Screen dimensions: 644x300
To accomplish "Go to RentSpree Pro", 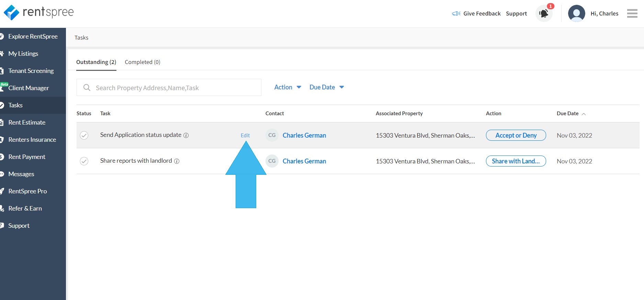I will coord(33,191).
